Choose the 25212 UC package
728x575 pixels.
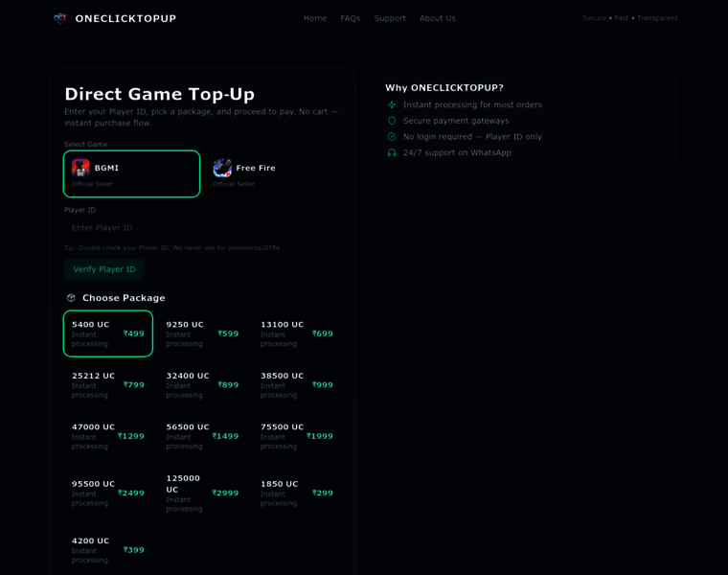pos(108,384)
